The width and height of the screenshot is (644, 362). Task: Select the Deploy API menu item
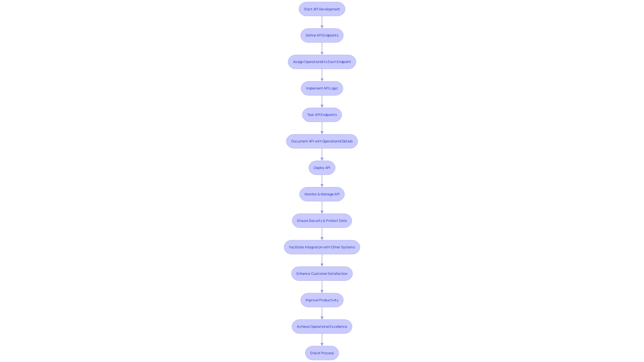(x=322, y=167)
